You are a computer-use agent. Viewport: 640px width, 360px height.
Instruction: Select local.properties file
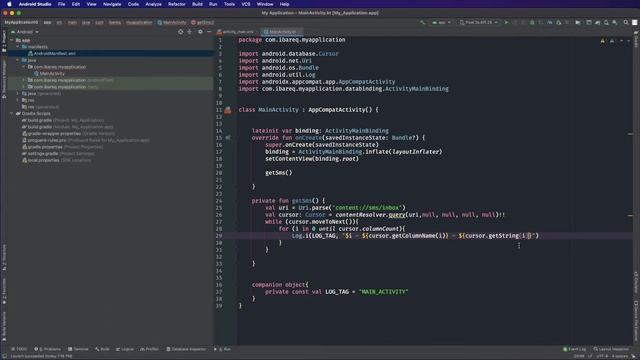(x=56, y=160)
